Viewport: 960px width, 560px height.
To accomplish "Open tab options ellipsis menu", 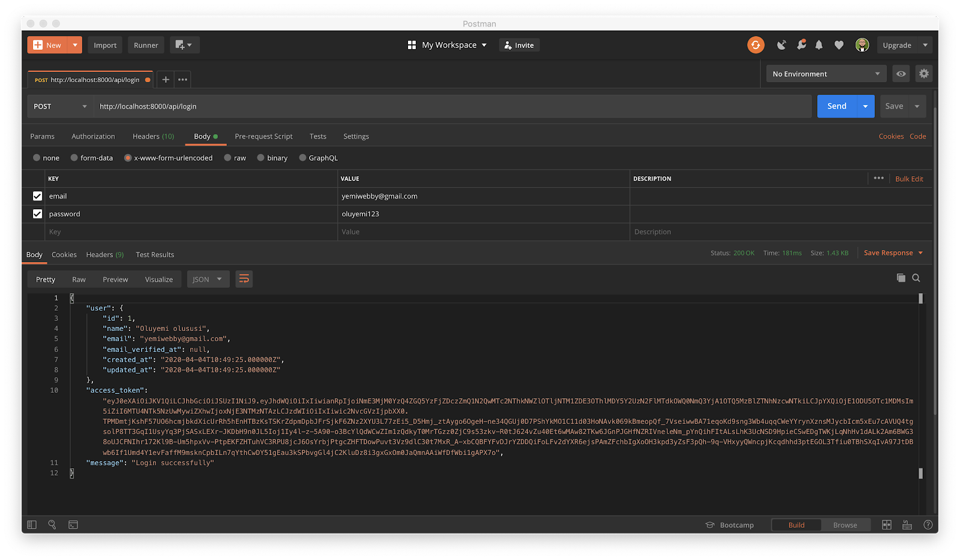I will pyautogui.click(x=183, y=79).
